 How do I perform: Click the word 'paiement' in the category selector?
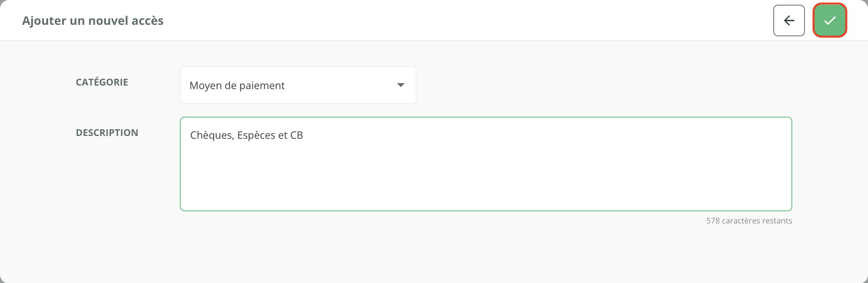[262, 86]
